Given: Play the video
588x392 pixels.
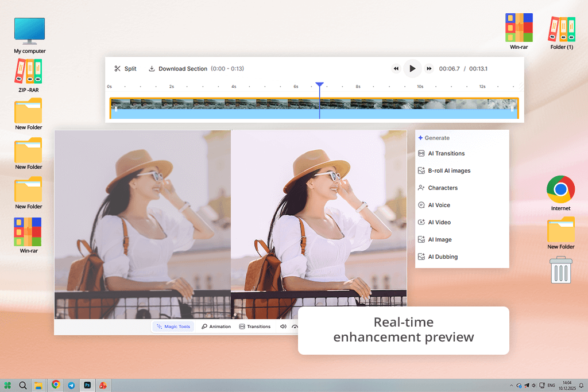Looking at the screenshot, I should pyautogui.click(x=412, y=68).
